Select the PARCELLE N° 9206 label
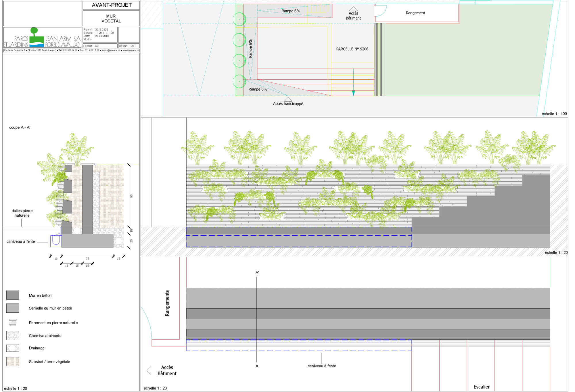 coord(352,49)
